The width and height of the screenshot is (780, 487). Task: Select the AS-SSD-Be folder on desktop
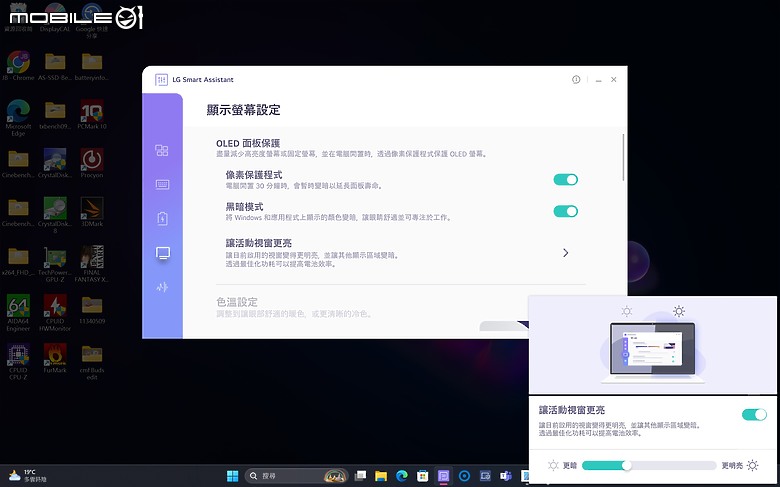tap(55, 66)
